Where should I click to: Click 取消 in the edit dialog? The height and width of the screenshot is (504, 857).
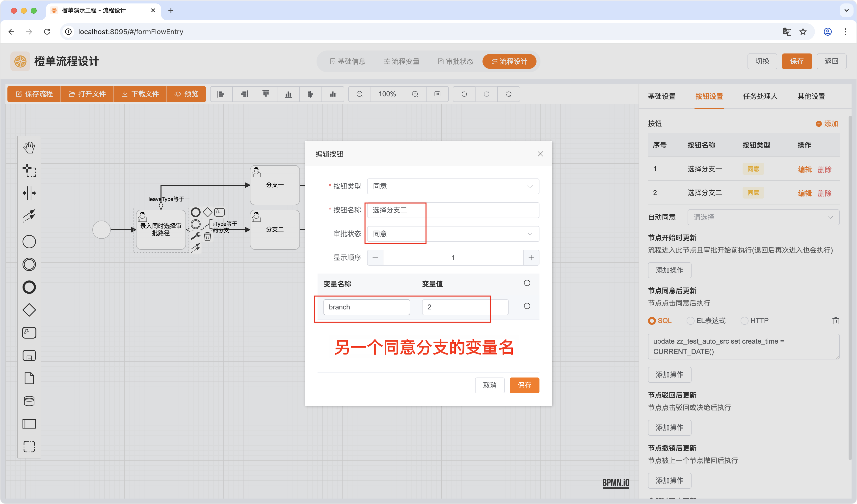[489, 385]
